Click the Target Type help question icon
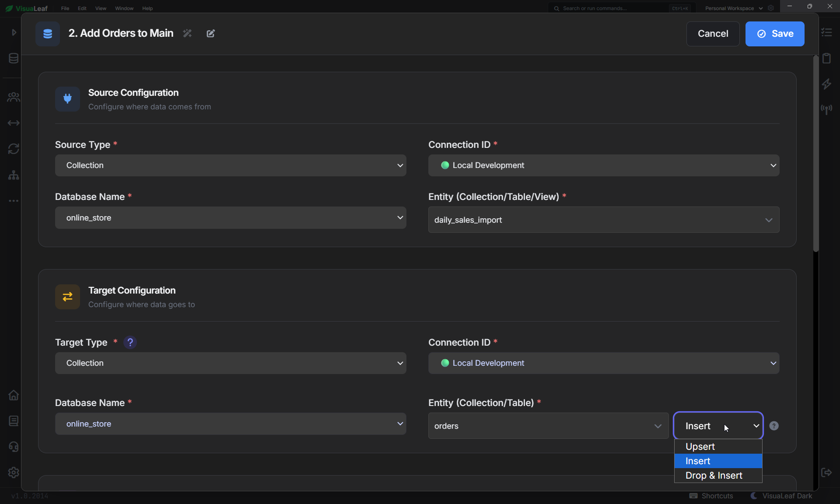 (130, 342)
